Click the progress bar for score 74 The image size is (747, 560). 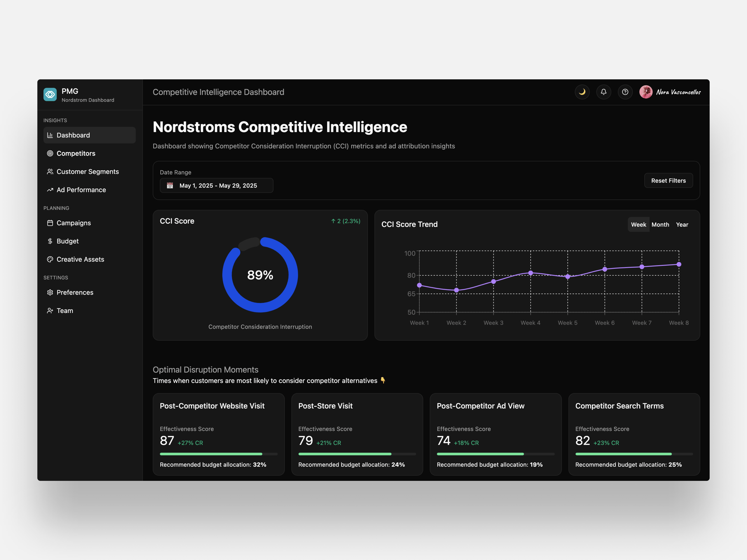click(x=495, y=454)
